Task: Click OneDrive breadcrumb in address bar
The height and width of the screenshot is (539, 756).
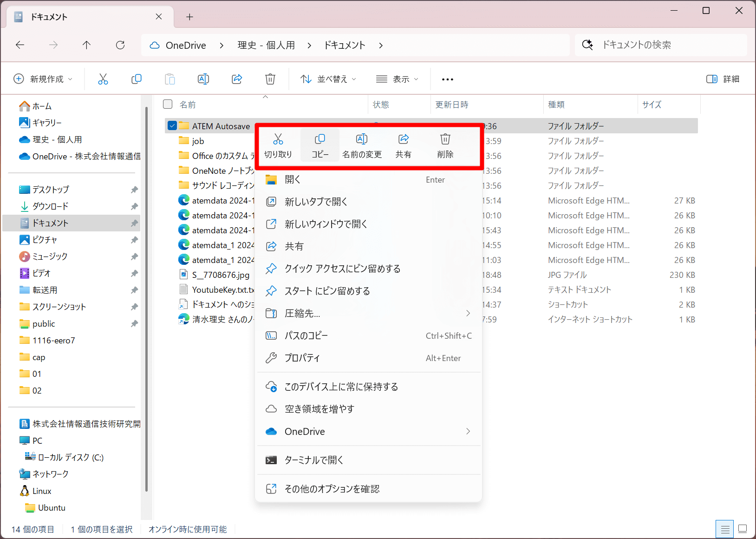Action: (186, 45)
